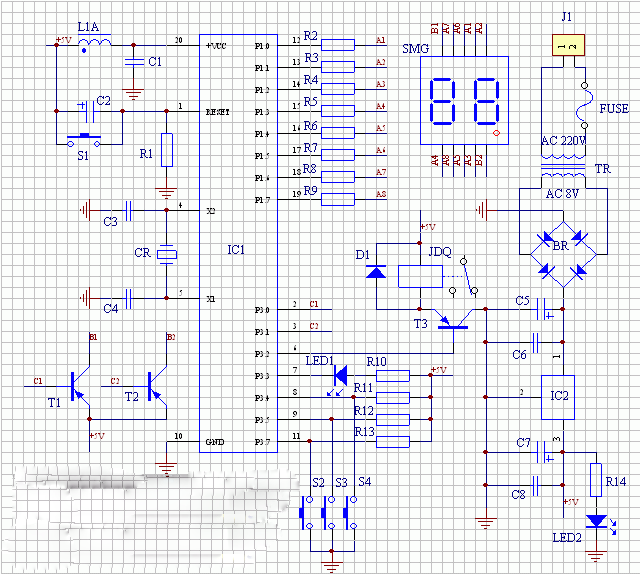Select the R1 resistor symbol
The image size is (640, 574).
(x=167, y=150)
